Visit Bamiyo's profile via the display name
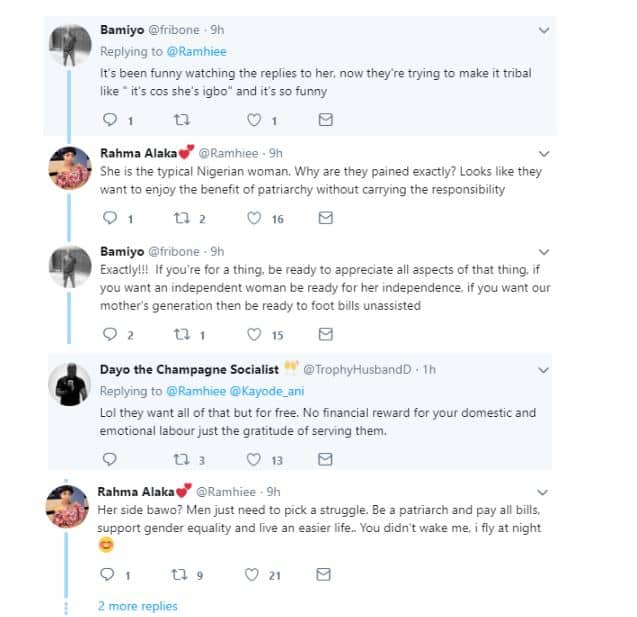Viewport: 637px width, 617px height. pos(124,31)
